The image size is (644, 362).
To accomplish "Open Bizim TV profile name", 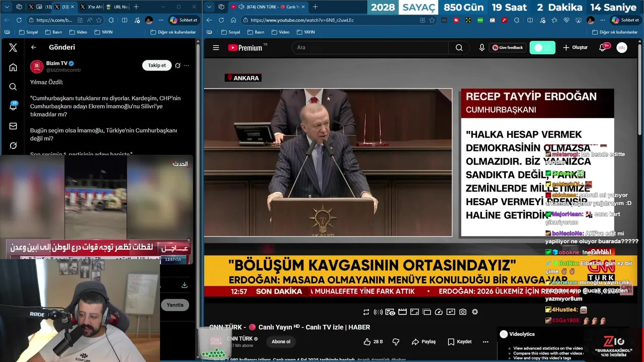I will [x=57, y=63].
